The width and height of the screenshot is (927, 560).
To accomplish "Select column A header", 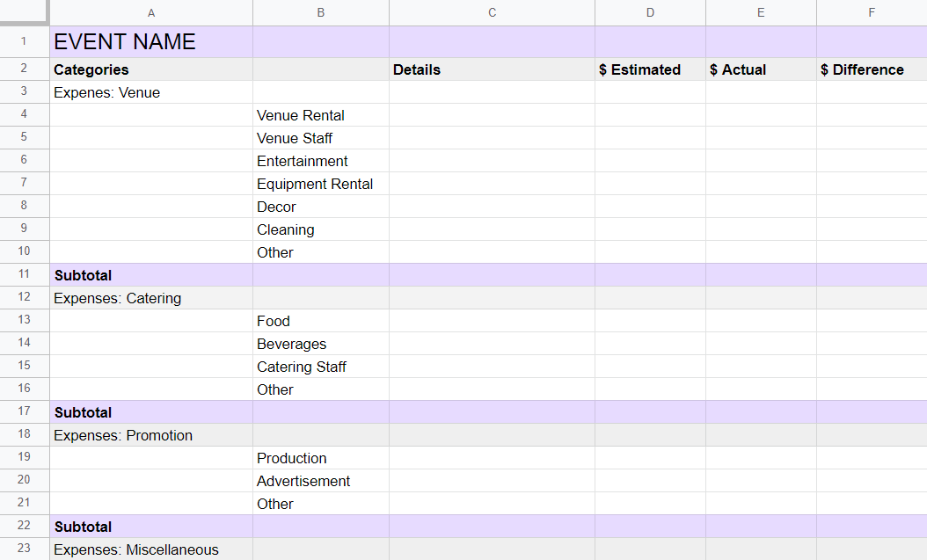I will tap(151, 12).
